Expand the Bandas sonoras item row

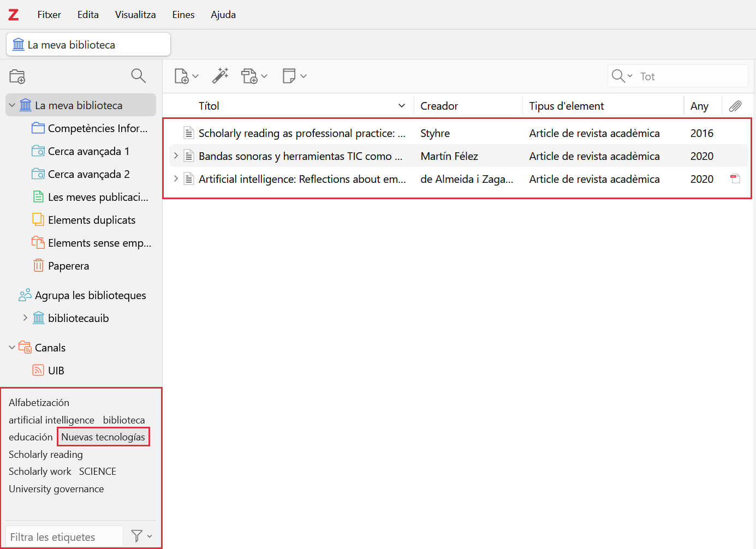(x=176, y=156)
